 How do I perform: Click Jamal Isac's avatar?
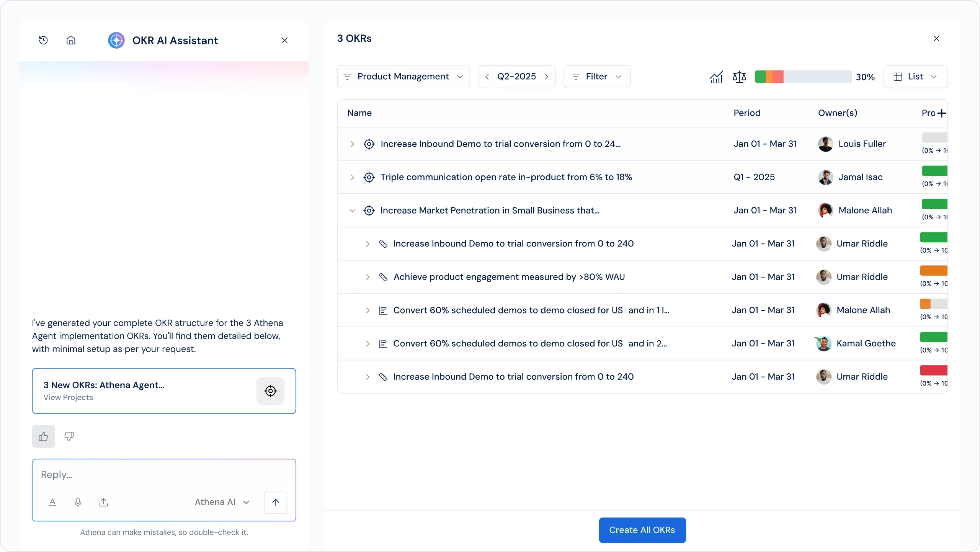825,177
